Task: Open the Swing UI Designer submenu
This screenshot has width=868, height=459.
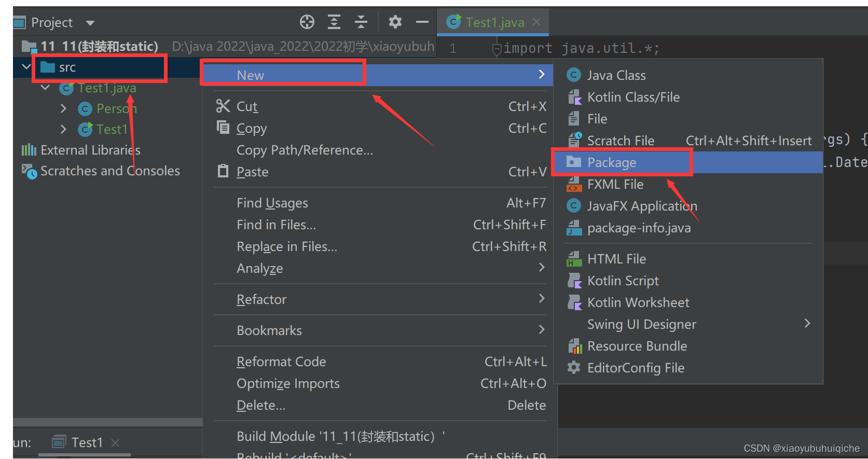Action: (x=688, y=324)
